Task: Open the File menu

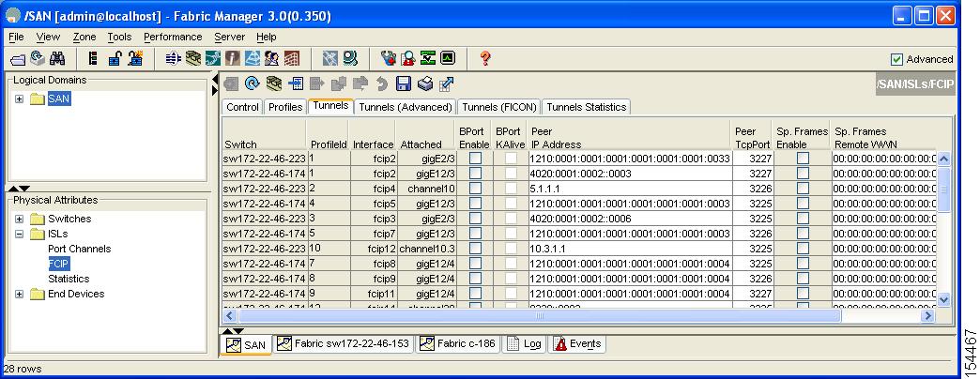Action: point(16,37)
